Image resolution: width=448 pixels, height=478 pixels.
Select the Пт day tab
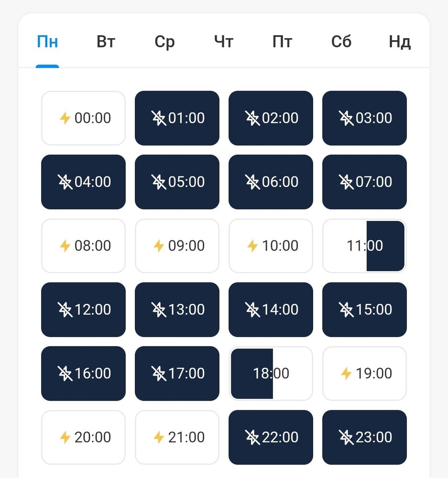(x=282, y=42)
